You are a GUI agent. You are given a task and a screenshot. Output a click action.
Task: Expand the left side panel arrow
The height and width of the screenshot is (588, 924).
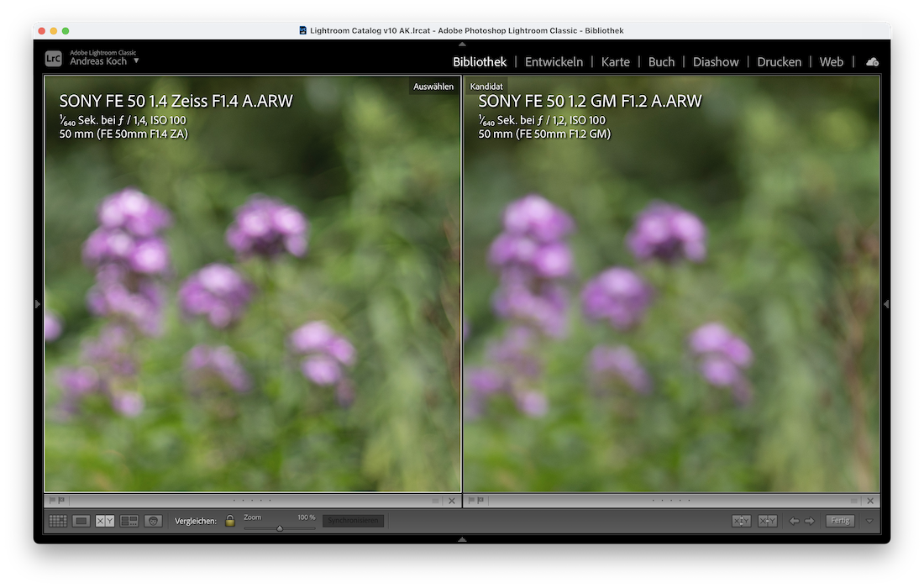coord(38,305)
